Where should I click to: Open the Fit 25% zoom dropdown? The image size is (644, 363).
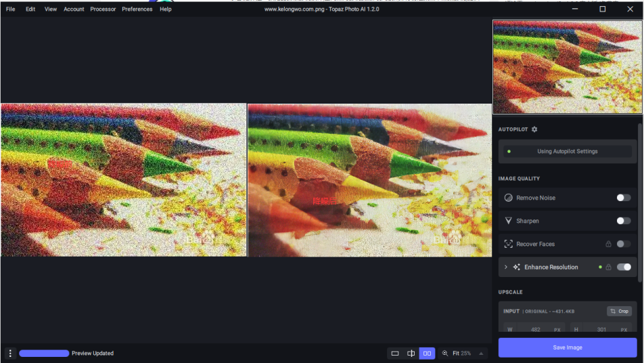pyautogui.click(x=481, y=354)
